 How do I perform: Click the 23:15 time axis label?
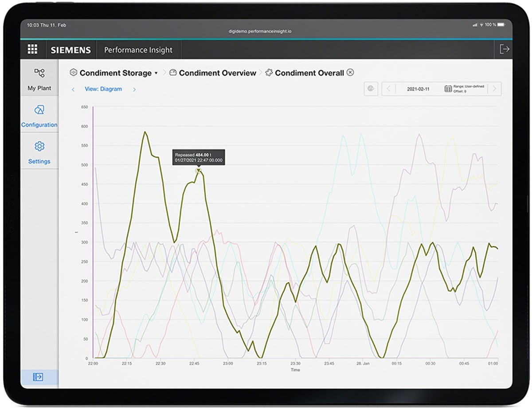(x=262, y=363)
